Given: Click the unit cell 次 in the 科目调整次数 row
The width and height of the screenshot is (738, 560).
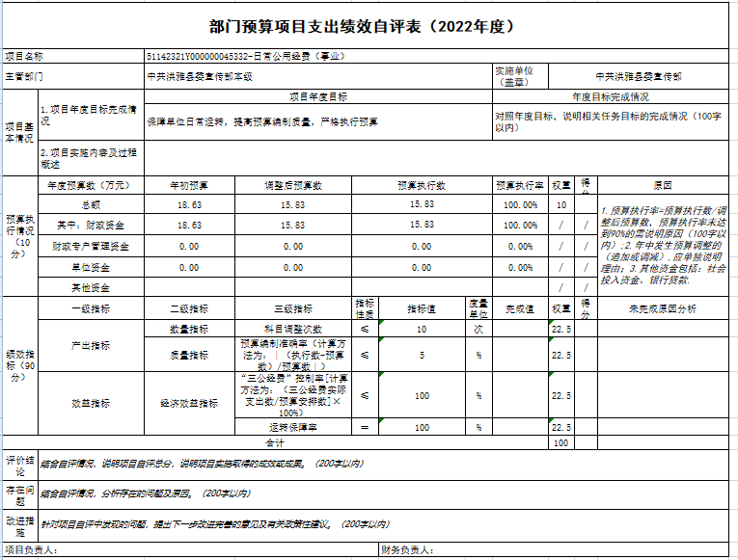Looking at the screenshot, I should pyautogui.click(x=478, y=329).
